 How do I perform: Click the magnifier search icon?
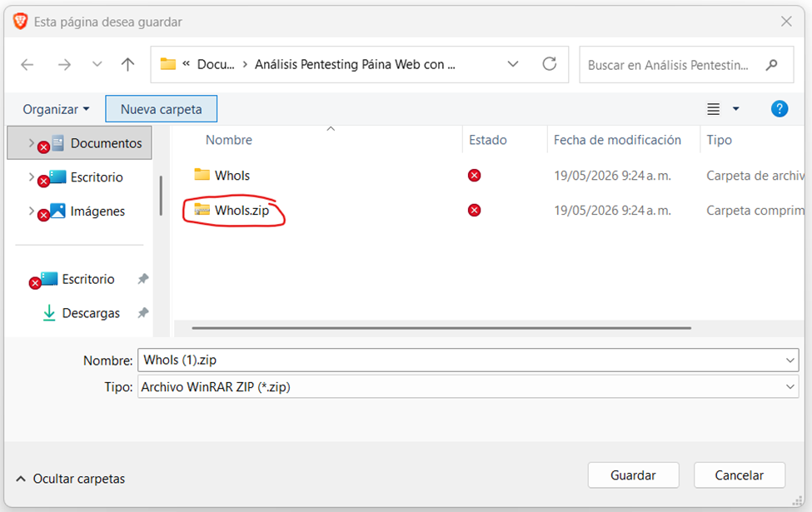(x=771, y=65)
